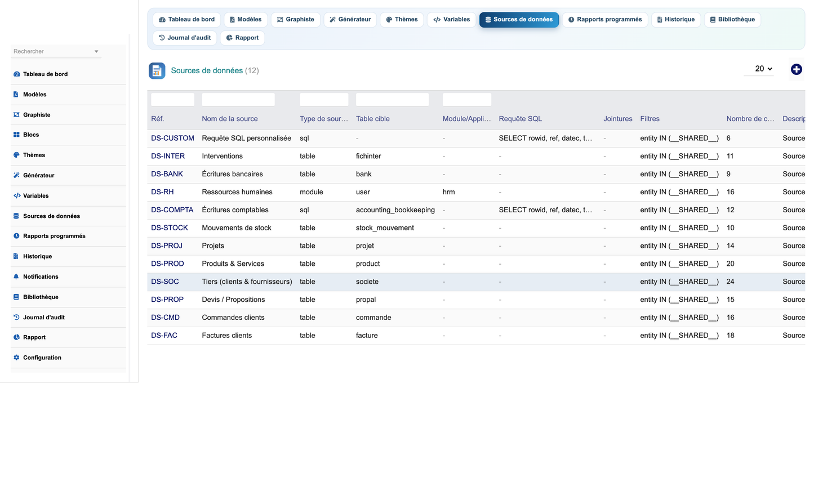Open the DS-PROP data source link
This screenshot has width=814, height=504.
pyautogui.click(x=167, y=300)
